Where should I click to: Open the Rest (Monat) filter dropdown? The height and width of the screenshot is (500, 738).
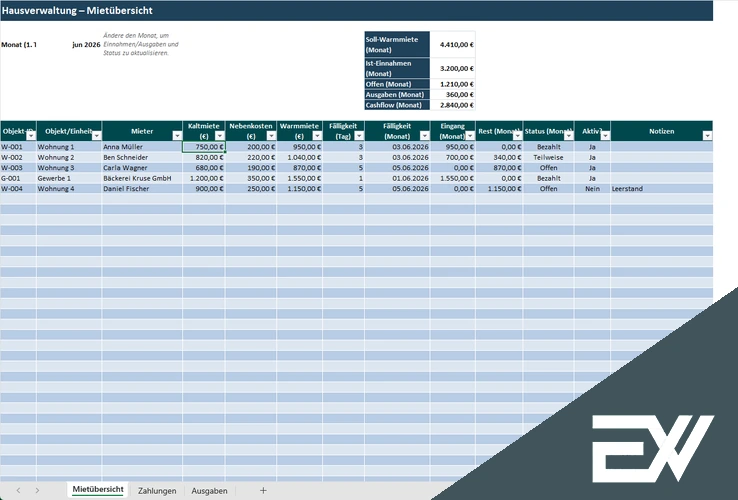[517, 136]
